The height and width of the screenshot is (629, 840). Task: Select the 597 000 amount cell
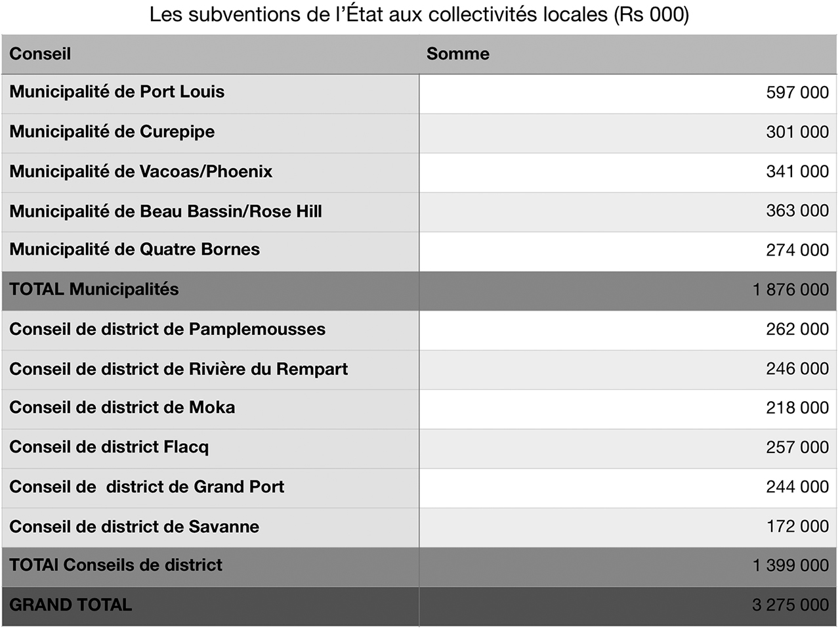click(x=797, y=93)
